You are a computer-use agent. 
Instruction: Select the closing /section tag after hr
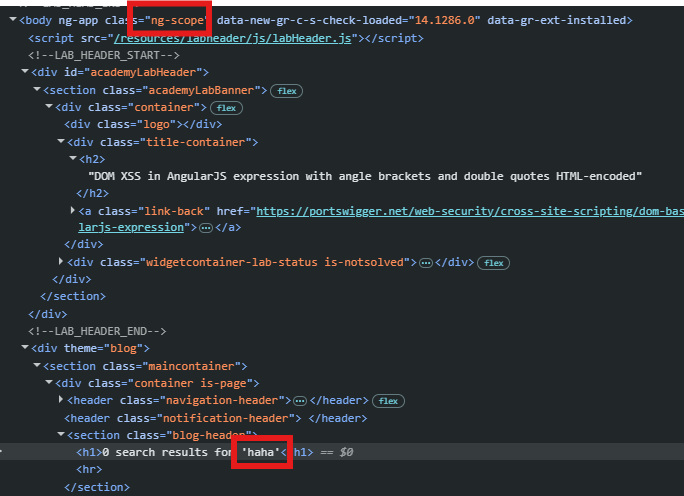[x=97, y=487]
